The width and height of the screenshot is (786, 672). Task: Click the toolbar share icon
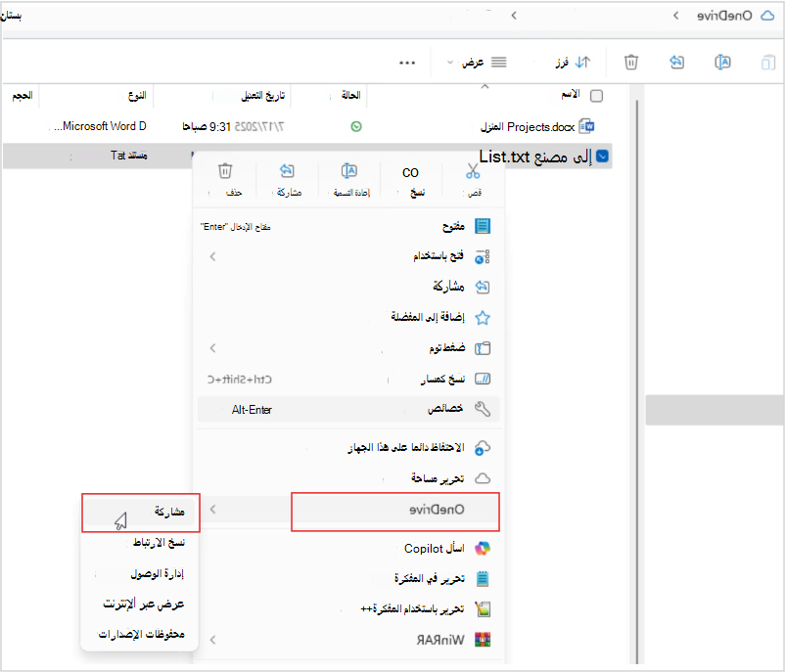pos(676,63)
